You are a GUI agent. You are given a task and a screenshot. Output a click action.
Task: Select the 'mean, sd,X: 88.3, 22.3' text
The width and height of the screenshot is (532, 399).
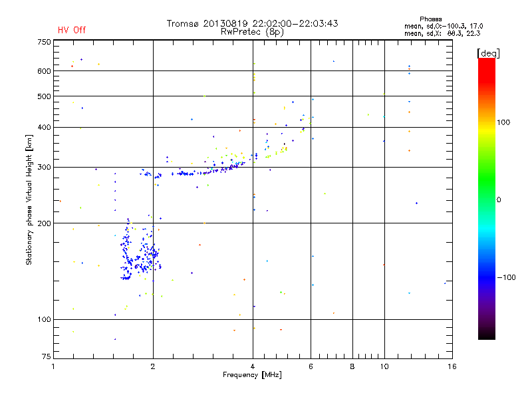click(x=442, y=33)
